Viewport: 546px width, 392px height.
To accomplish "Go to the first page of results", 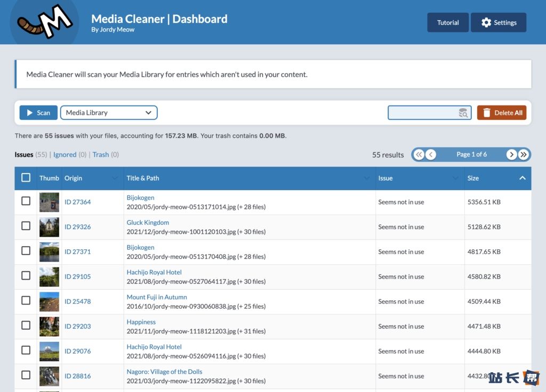I will click(x=419, y=154).
